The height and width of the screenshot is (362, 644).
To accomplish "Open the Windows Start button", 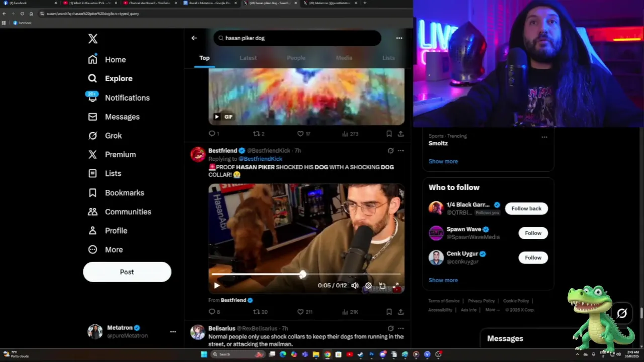I will coord(204,354).
